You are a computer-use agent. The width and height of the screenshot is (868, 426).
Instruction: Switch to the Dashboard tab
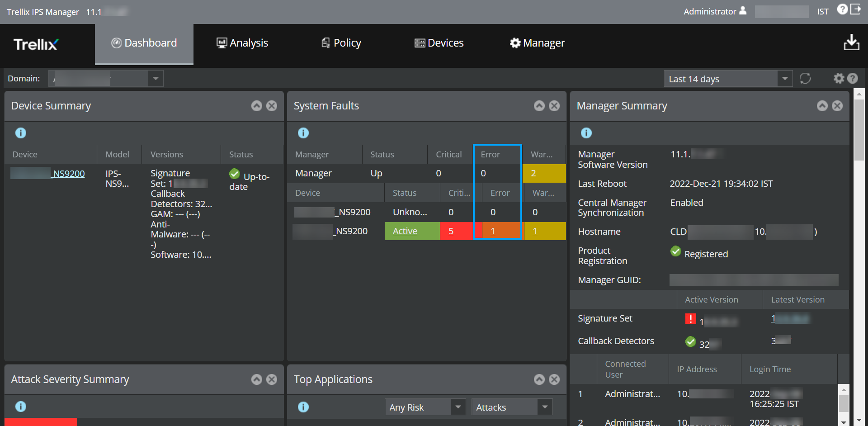click(144, 43)
